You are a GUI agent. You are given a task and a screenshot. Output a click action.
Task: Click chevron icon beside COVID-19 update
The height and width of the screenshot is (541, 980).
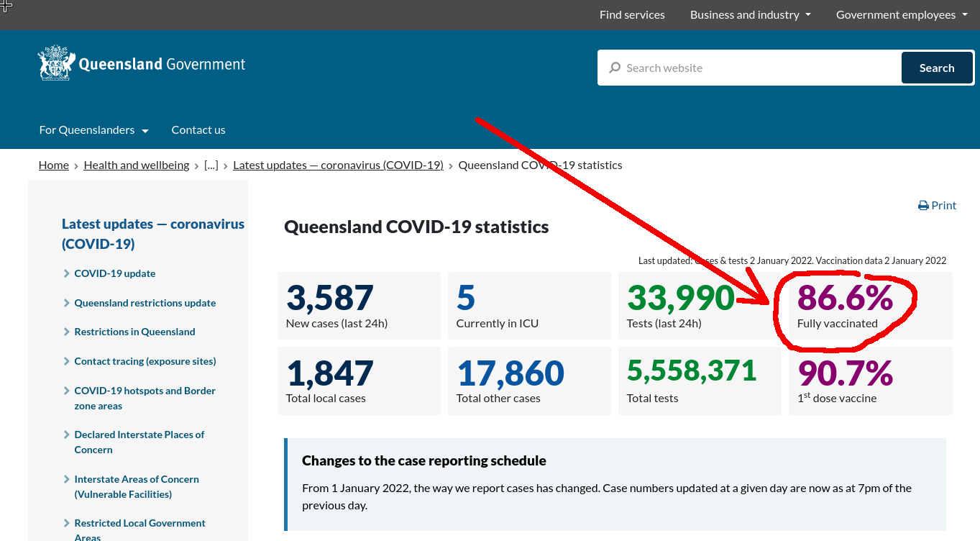click(67, 273)
